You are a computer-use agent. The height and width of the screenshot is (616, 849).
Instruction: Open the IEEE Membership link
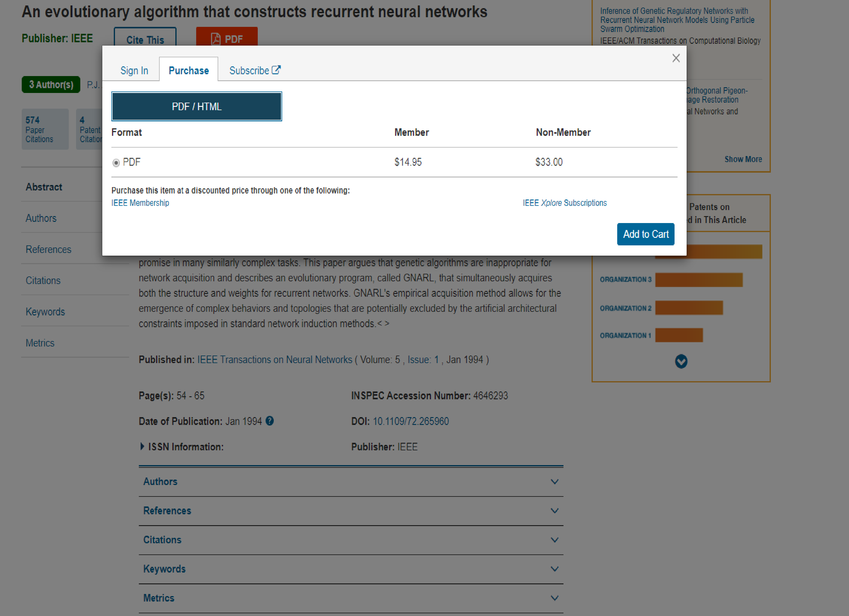(x=140, y=203)
